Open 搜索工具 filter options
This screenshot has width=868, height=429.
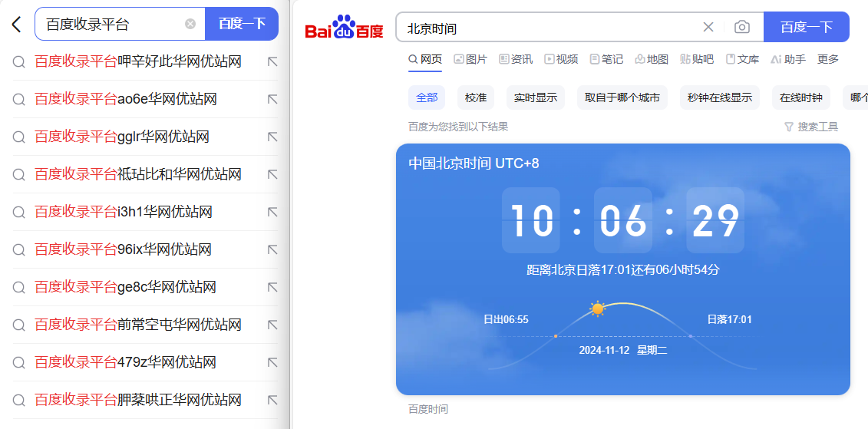click(811, 127)
